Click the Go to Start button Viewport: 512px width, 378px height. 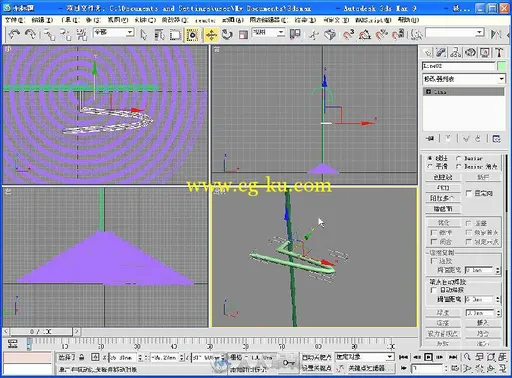point(403,357)
